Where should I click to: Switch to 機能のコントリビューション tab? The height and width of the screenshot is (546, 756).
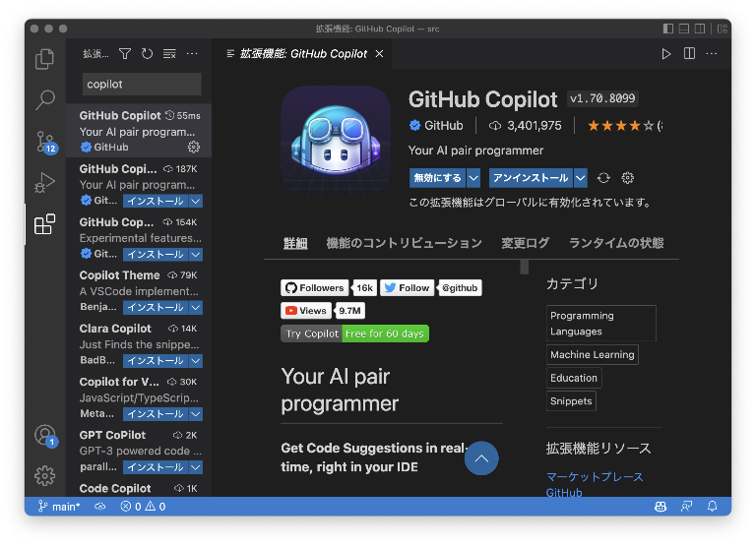pos(404,243)
